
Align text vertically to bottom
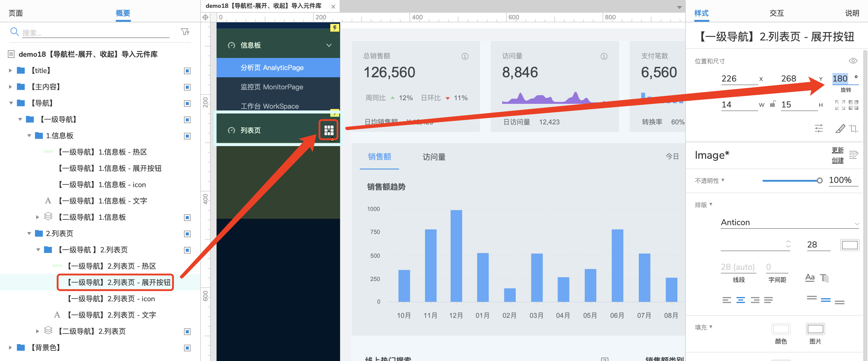[x=839, y=302]
